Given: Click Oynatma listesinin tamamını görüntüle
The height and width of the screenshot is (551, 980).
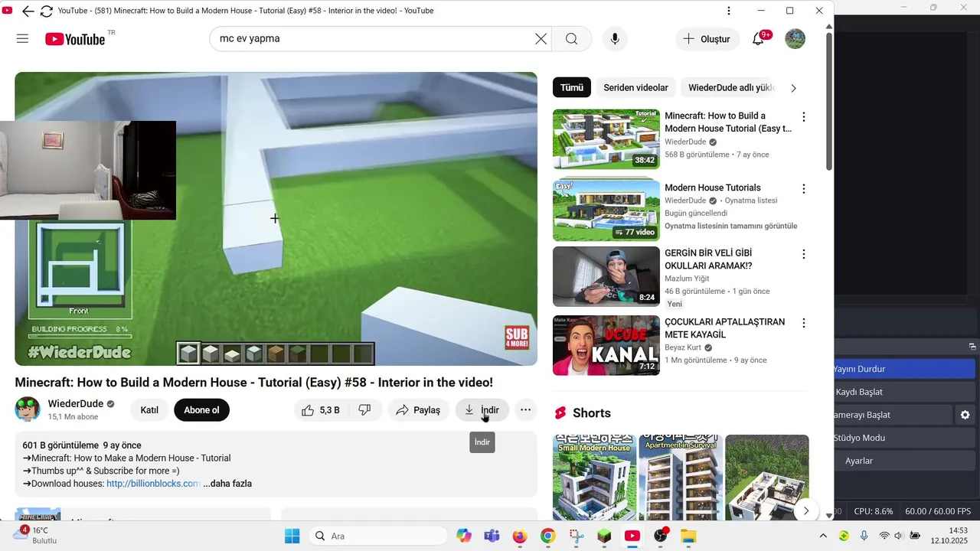Looking at the screenshot, I should [x=730, y=226].
